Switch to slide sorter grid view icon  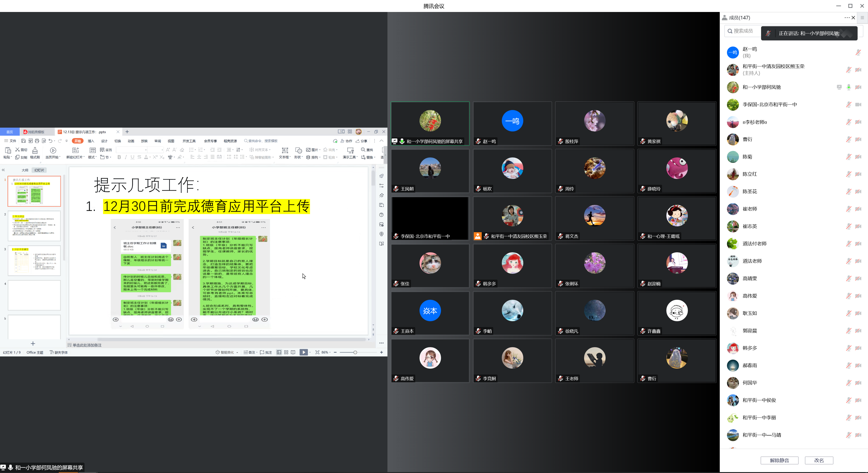[286, 352]
